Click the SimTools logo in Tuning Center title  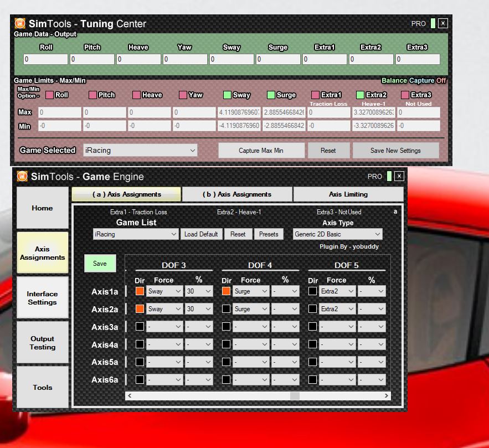point(20,23)
